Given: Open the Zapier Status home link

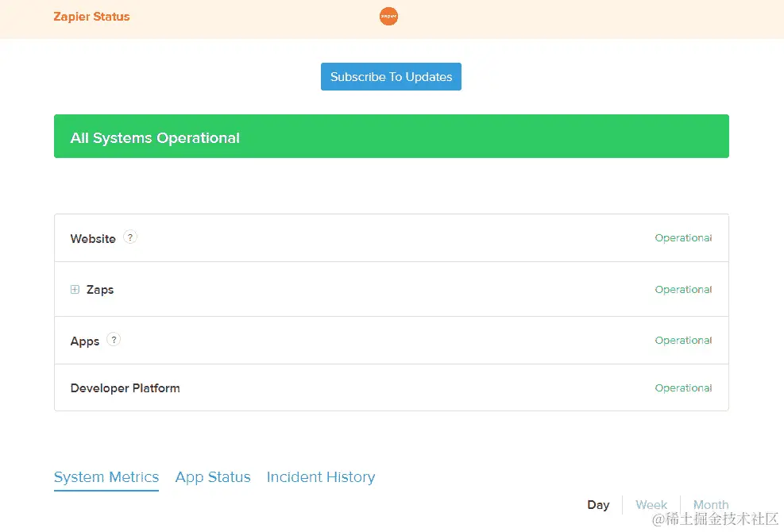Looking at the screenshot, I should (x=91, y=16).
